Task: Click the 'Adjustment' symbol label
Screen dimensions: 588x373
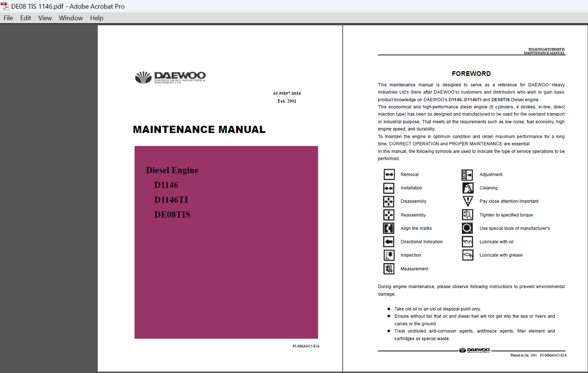Action: click(x=491, y=175)
